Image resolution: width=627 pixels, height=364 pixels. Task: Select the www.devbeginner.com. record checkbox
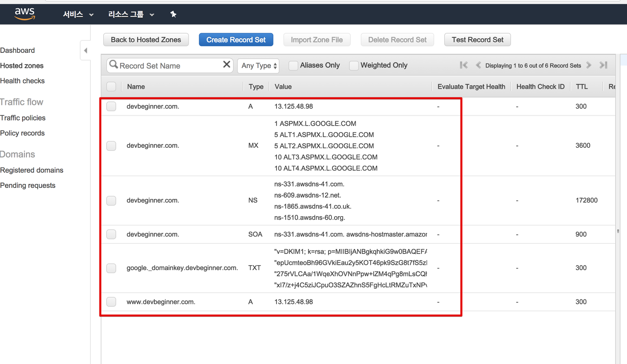click(x=111, y=302)
